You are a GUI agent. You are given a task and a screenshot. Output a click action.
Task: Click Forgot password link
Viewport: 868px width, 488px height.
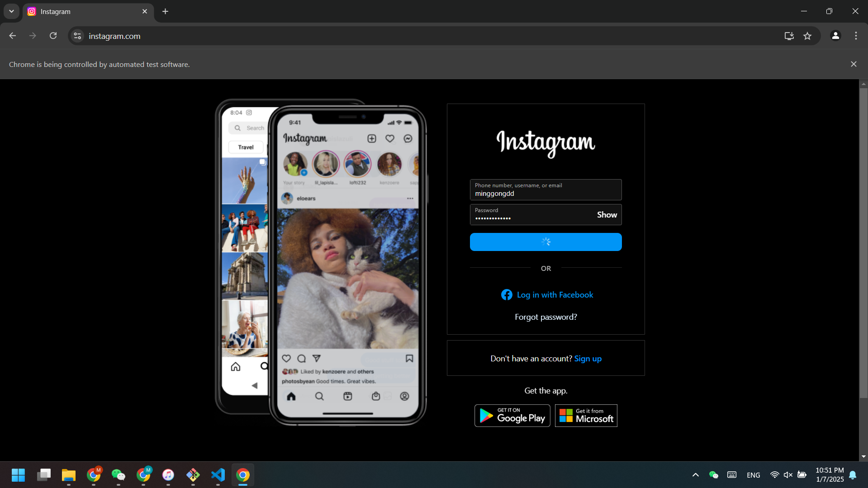click(x=545, y=317)
